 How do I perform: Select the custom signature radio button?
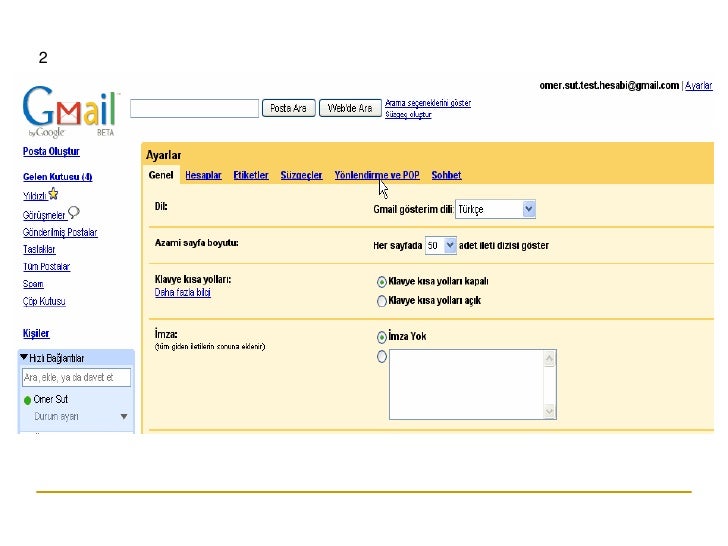382,357
